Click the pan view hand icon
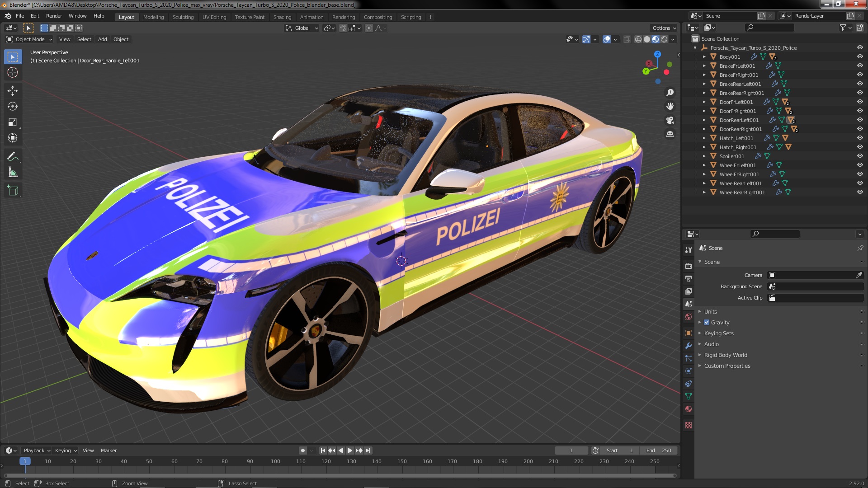 670,106
